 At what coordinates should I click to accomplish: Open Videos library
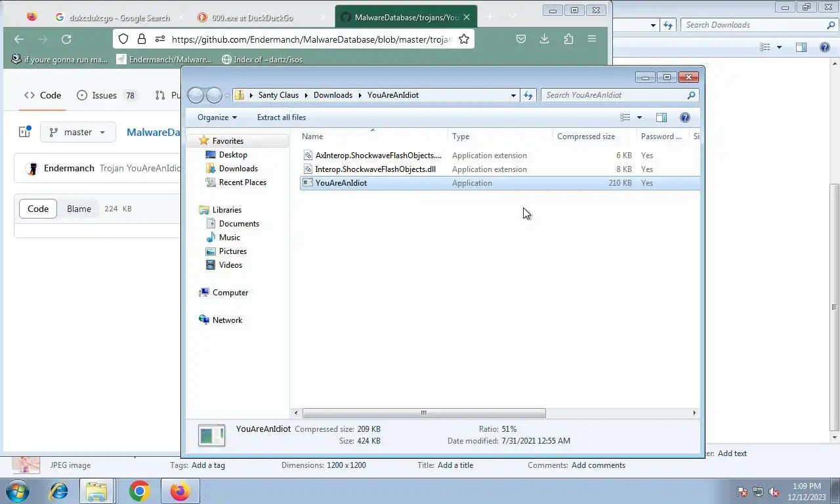pos(230,265)
